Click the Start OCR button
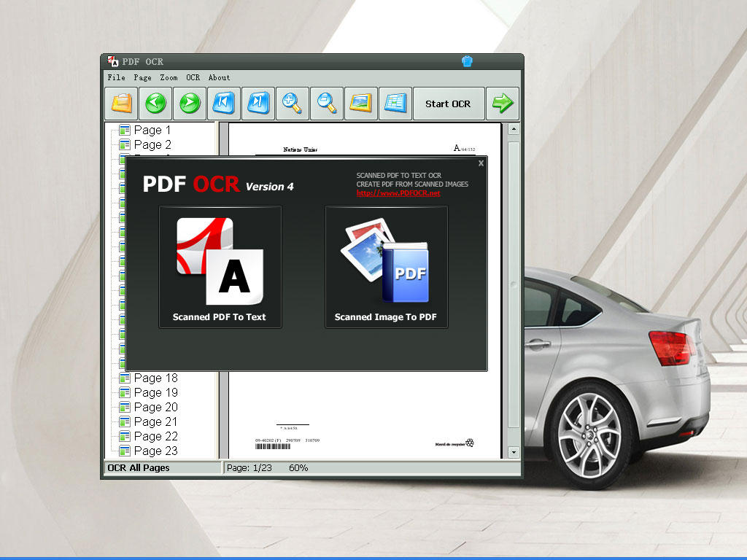747x560 pixels. tap(449, 104)
